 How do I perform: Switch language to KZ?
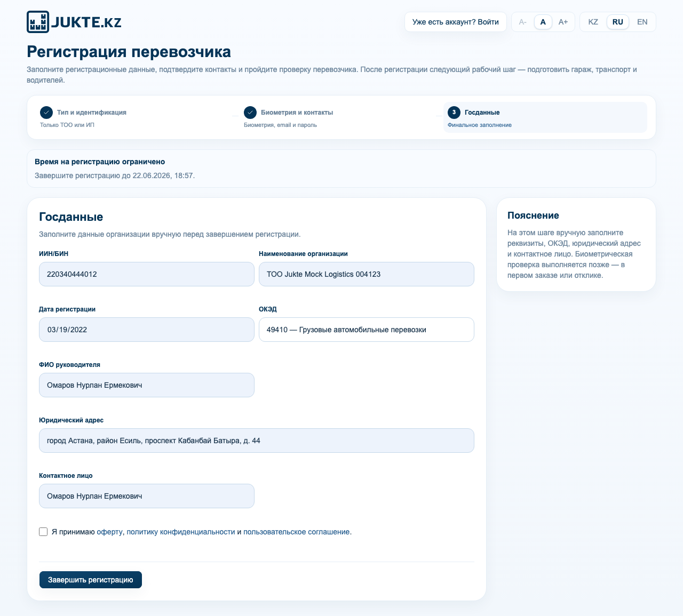coord(593,22)
